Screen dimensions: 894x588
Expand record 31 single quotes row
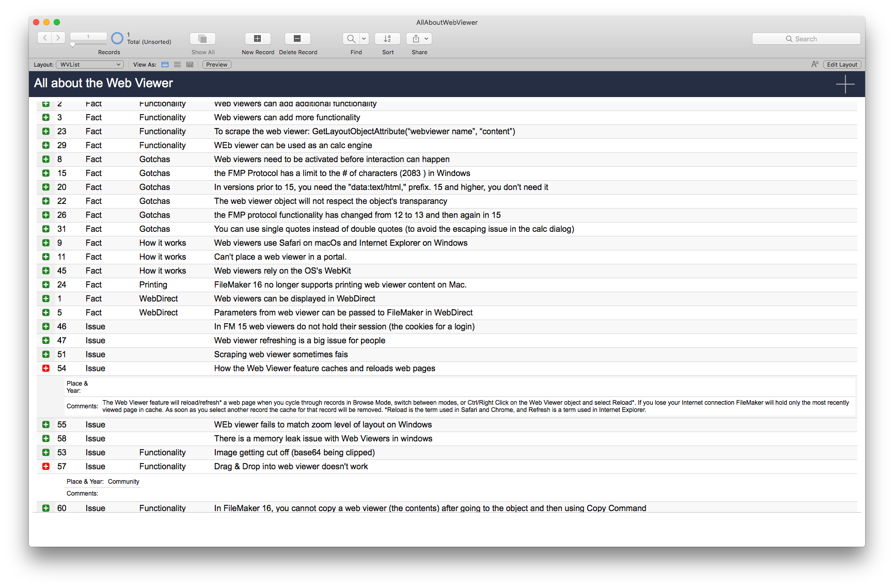point(46,229)
